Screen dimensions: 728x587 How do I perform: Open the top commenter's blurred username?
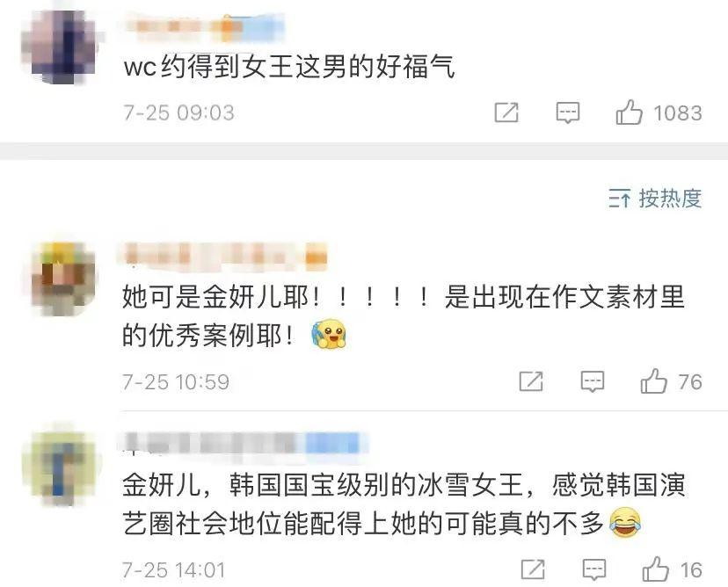tap(205, 26)
